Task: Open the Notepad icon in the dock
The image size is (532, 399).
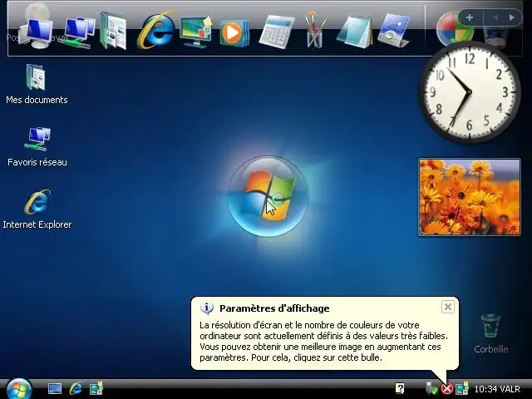Action: pos(354,32)
